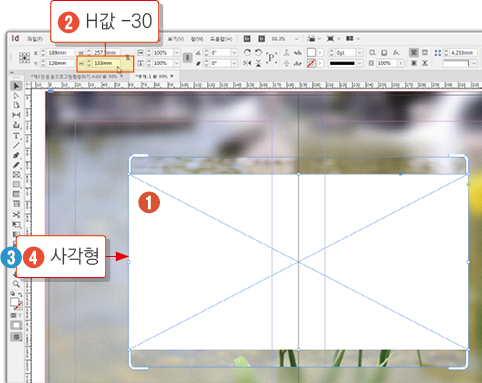Image resolution: width=482 pixels, height=383 pixels.
Task: Click the stroke color none swatch
Action: 311,63
